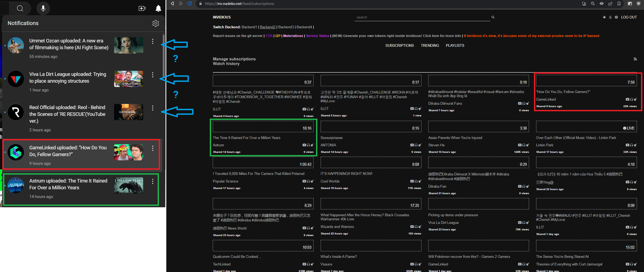Click the Reol Official channel avatar

pyautogui.click(x=16, y=112)
